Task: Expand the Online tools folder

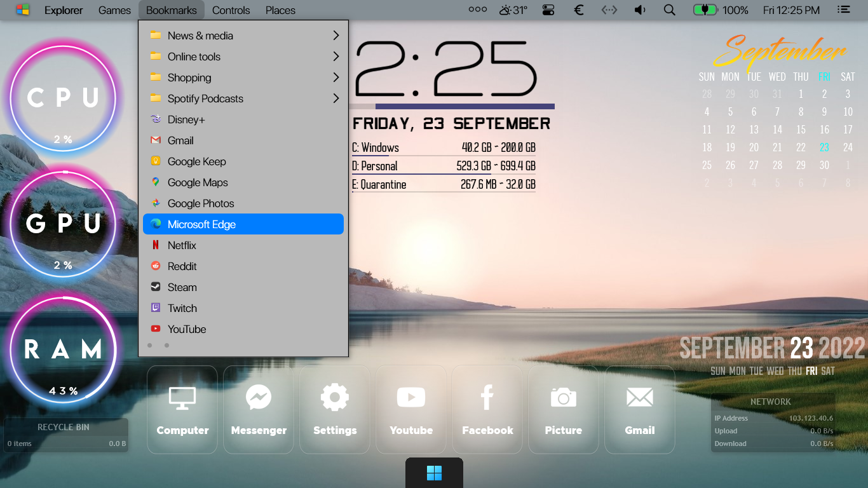Action: 243,57
